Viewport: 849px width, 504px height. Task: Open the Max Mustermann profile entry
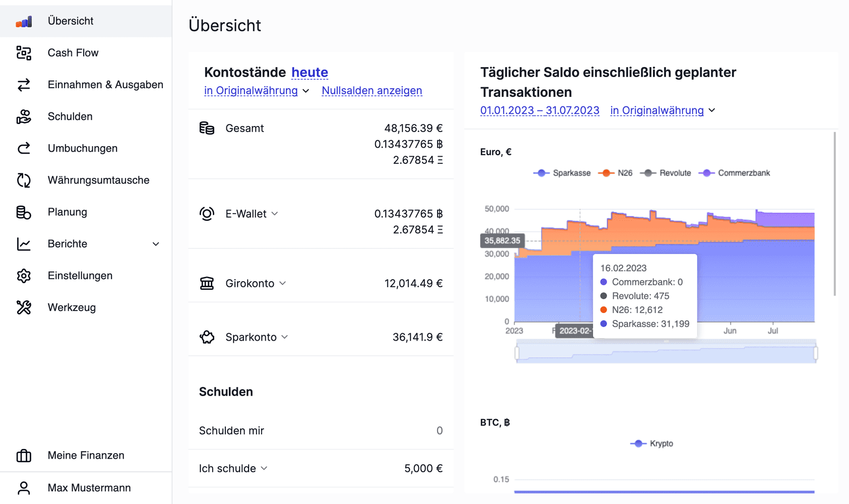(x=89, y=488)
